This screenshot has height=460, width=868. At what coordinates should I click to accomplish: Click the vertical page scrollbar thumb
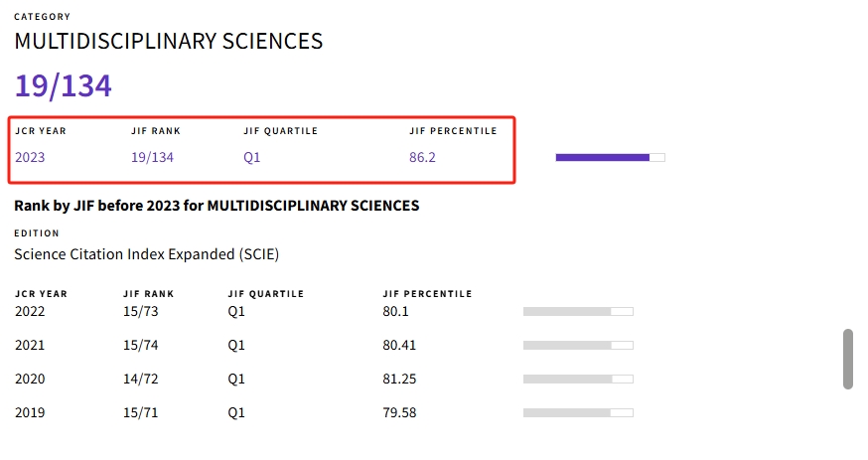[x=847, y=360]
